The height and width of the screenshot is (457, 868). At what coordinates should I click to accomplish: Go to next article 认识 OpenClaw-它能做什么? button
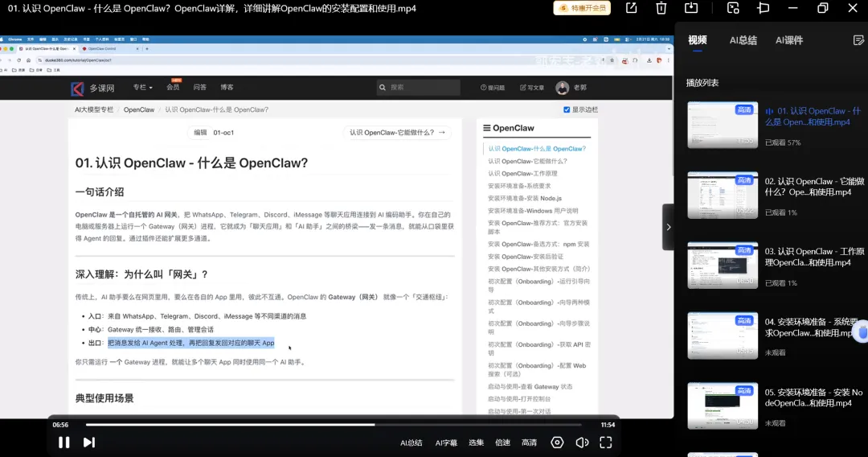397,133
